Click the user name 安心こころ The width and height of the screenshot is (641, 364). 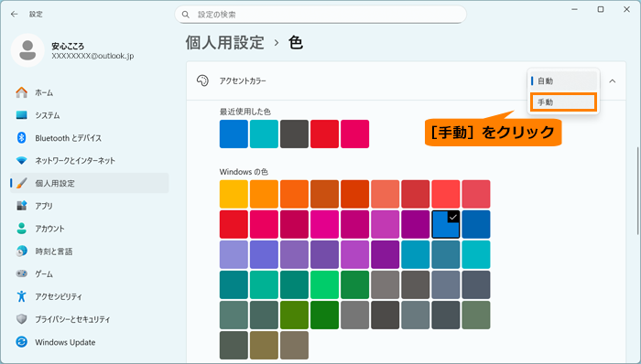pyautogui.click(x=68, y=46)
